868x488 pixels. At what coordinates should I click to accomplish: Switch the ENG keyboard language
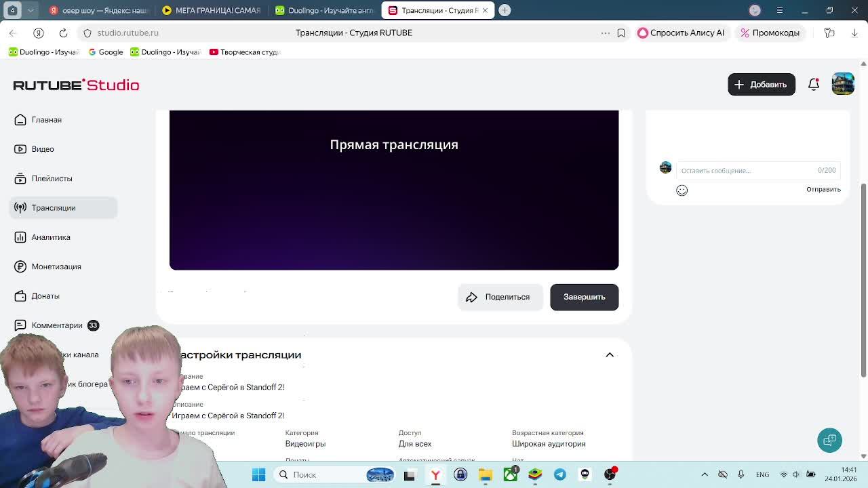pos(762,474)
